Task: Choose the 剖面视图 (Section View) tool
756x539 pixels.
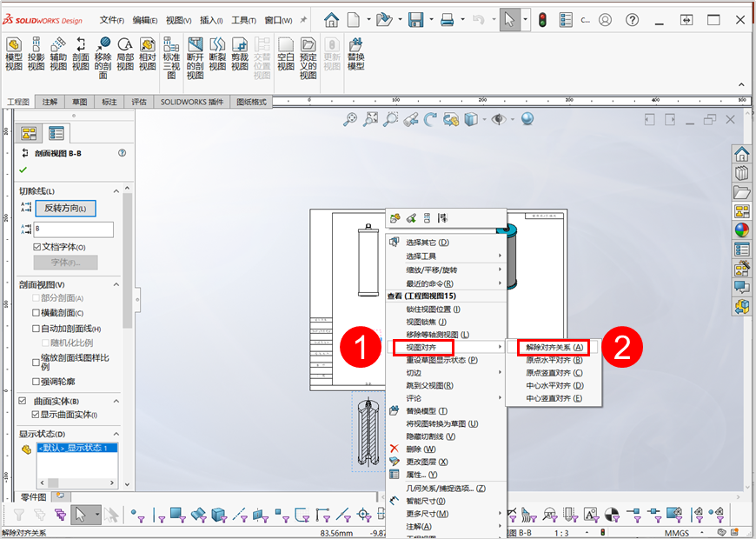Action: (x=81, y=54)
